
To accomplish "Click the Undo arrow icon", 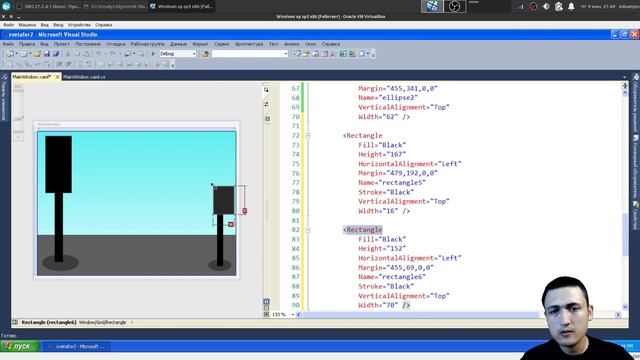I will [x=98, y=53].
